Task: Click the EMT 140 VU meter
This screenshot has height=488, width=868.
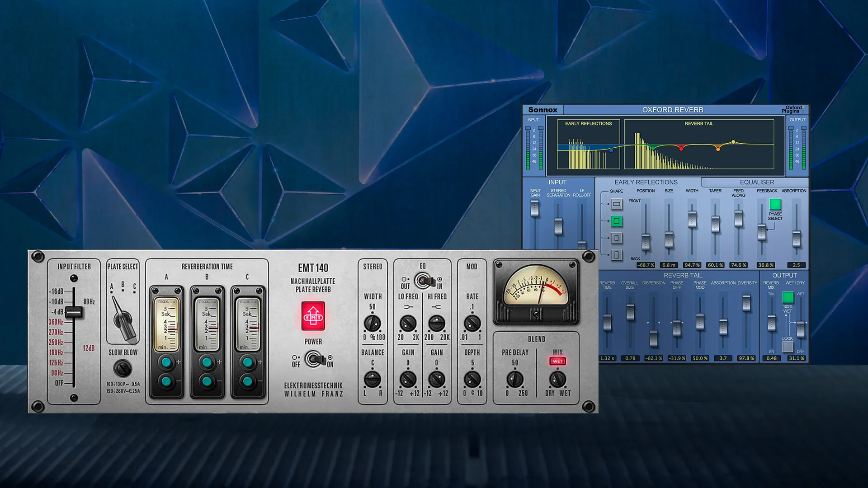Action: pyautogui.click(x=536, y=292)
